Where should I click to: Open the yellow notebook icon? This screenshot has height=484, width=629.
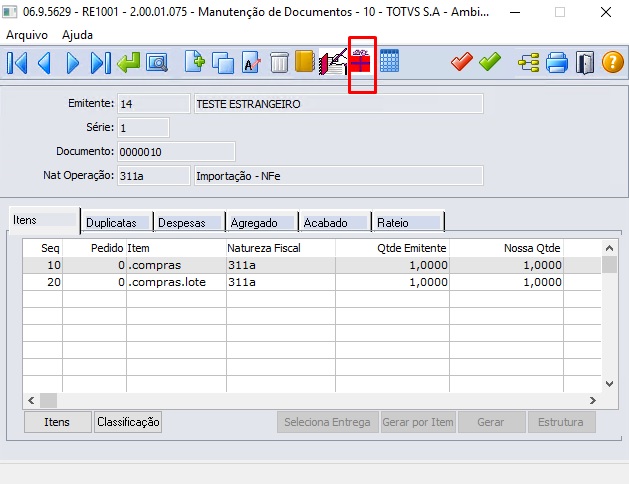tap(305, 61)
